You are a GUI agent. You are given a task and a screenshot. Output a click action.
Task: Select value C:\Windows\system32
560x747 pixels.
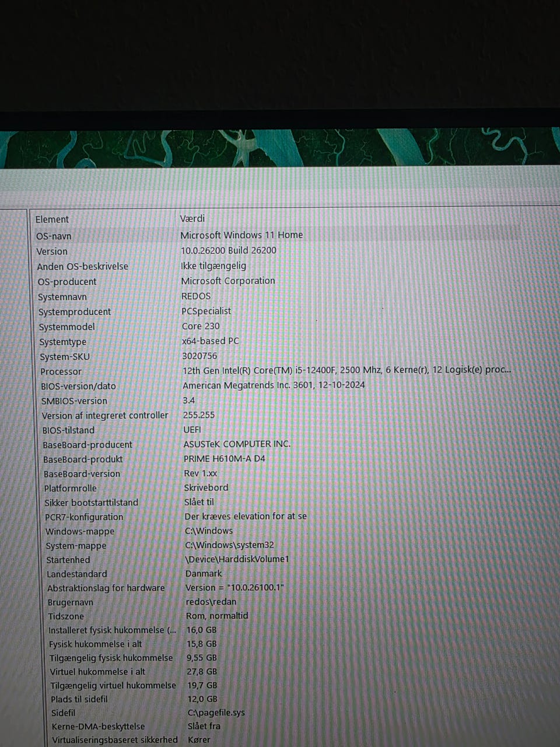coord(229,545)
